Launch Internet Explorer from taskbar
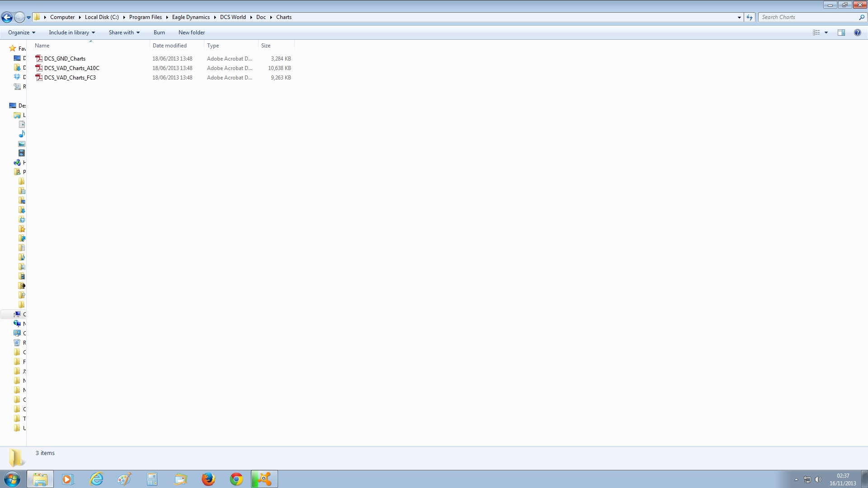868x488 pixels. tap(96, 479)
